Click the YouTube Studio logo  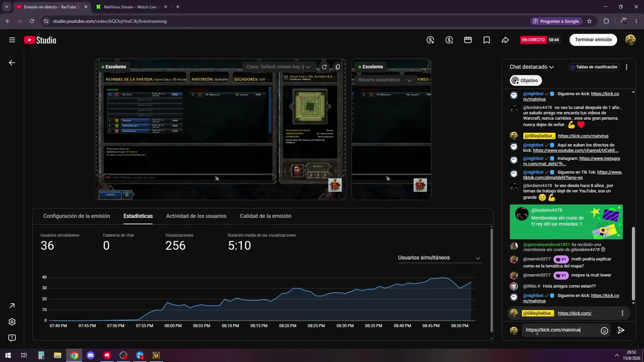coord(40,40)
